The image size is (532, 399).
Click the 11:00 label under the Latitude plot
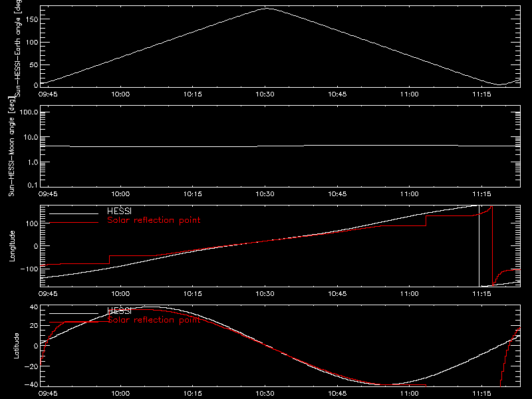coord(410,394)
